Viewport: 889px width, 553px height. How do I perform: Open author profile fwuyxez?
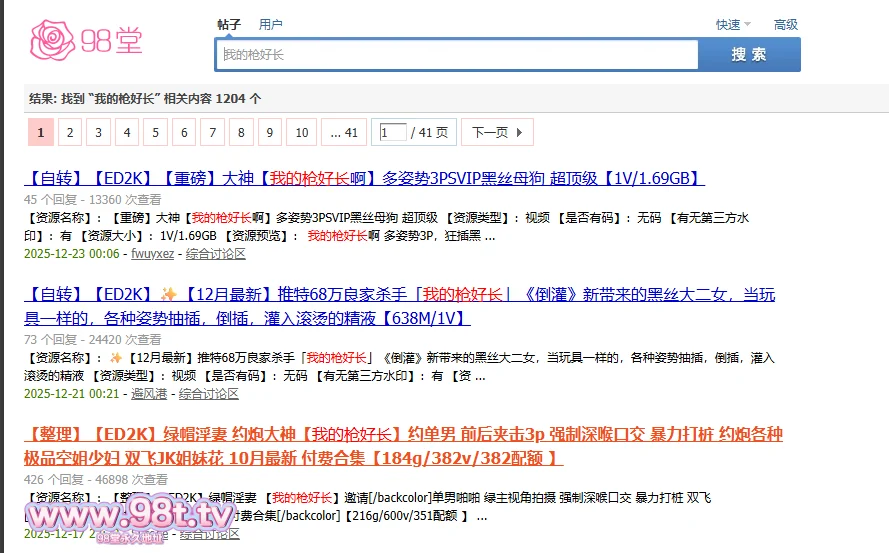tap(152, 254)
